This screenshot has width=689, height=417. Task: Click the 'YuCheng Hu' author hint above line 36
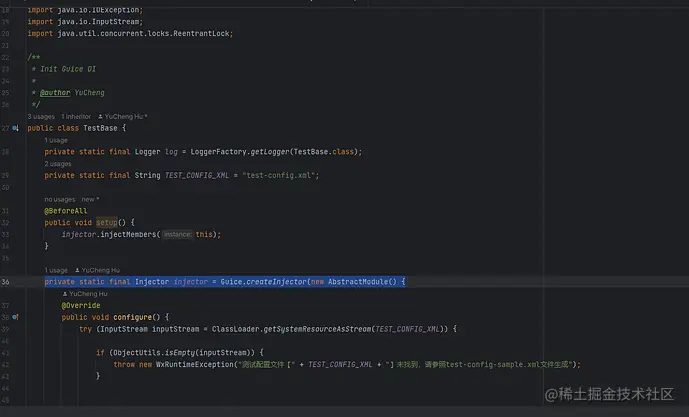97,270
